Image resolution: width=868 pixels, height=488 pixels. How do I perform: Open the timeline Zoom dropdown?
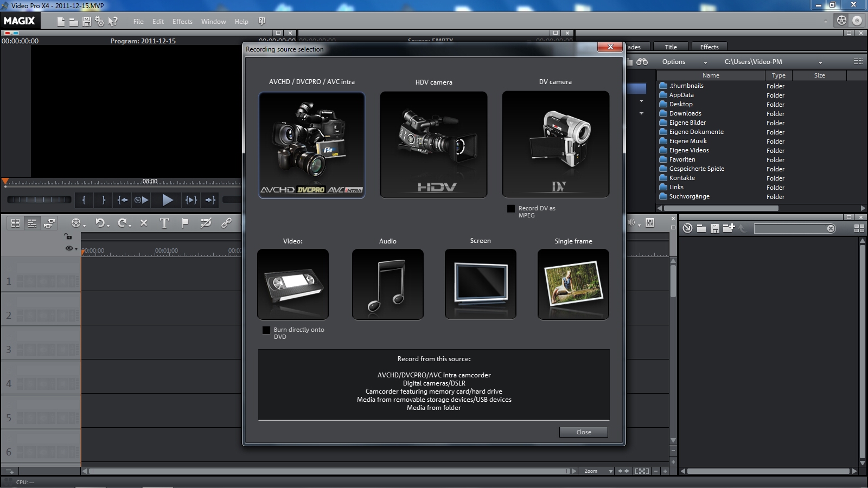point(596,471)
